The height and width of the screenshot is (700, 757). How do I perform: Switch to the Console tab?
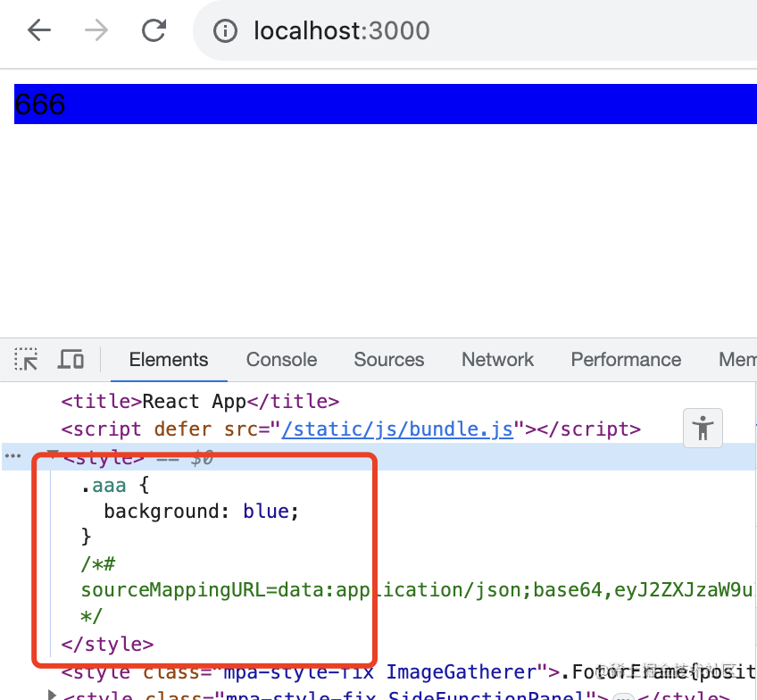point(281,360)
